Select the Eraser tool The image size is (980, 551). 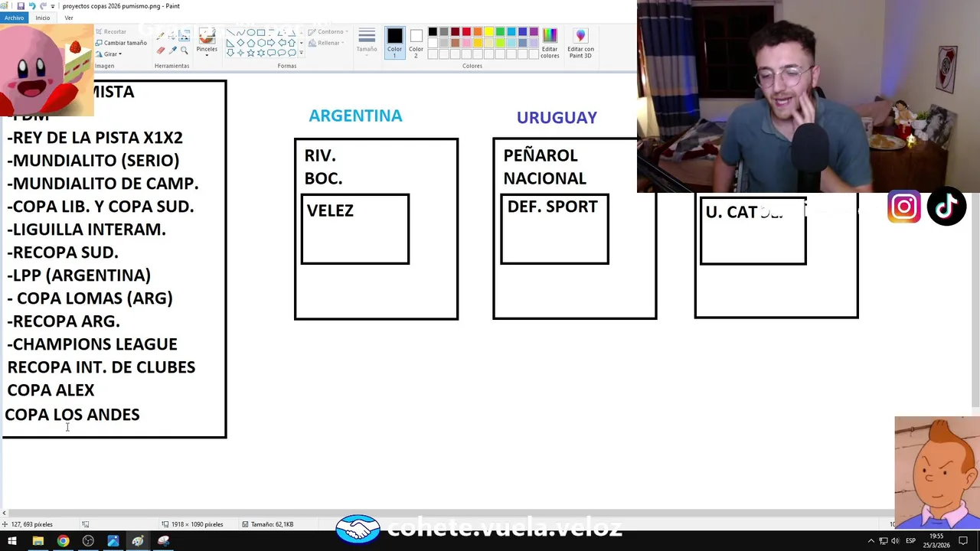(x=160, y=51)
